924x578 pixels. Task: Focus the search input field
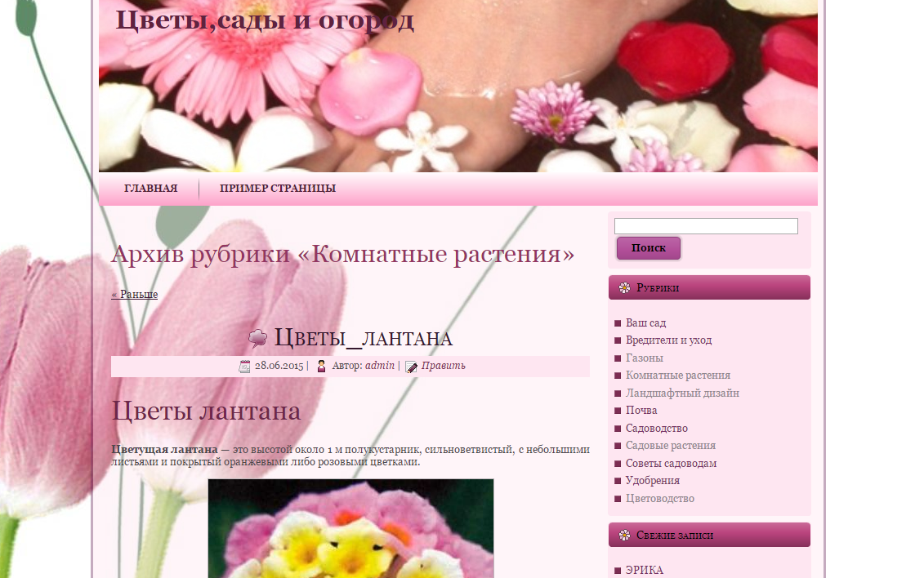pyautogui.click(x=706, y=226)
